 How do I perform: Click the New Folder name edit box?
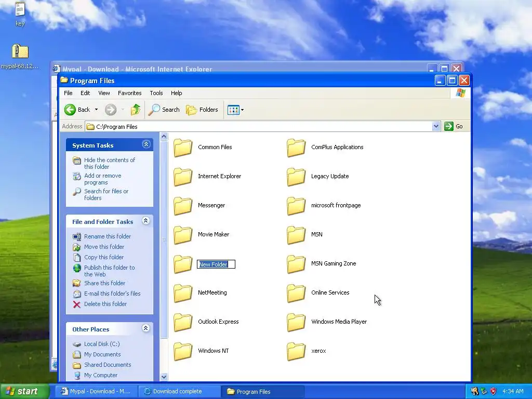coord(216,264)
